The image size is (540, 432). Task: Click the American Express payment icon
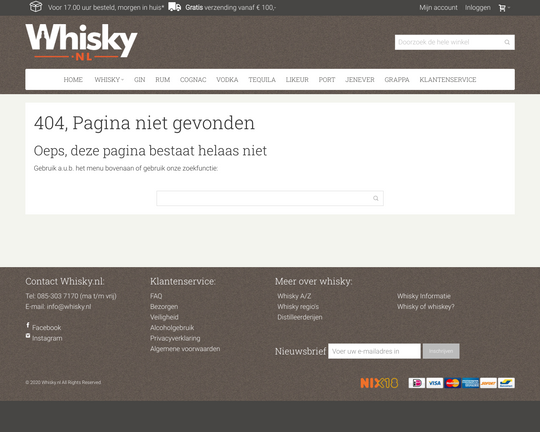click(x=470, y=383)
